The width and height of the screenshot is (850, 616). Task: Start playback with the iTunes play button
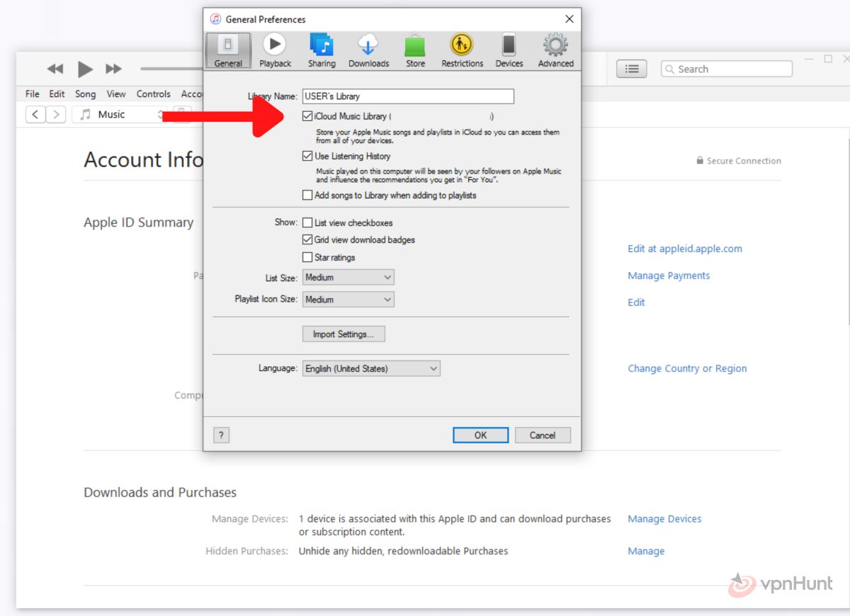pos(85,69)
